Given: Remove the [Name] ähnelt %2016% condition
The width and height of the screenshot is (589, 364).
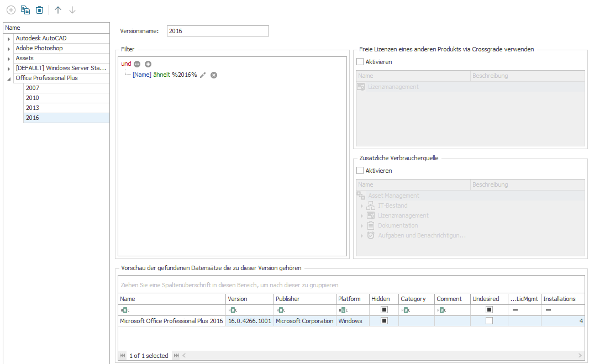Looking at the screenshot, I should 214,75.
